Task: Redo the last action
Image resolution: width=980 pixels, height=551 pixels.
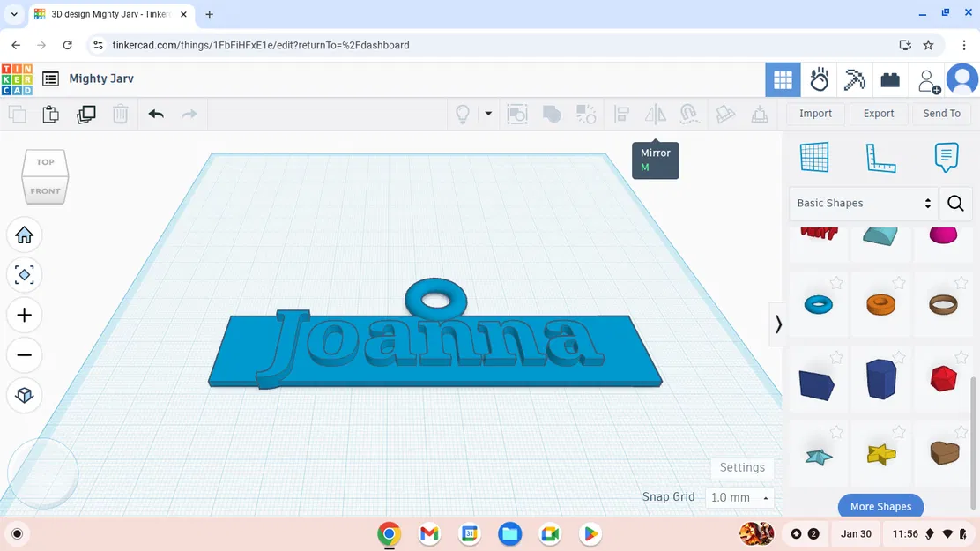Action: pos(189,114)
